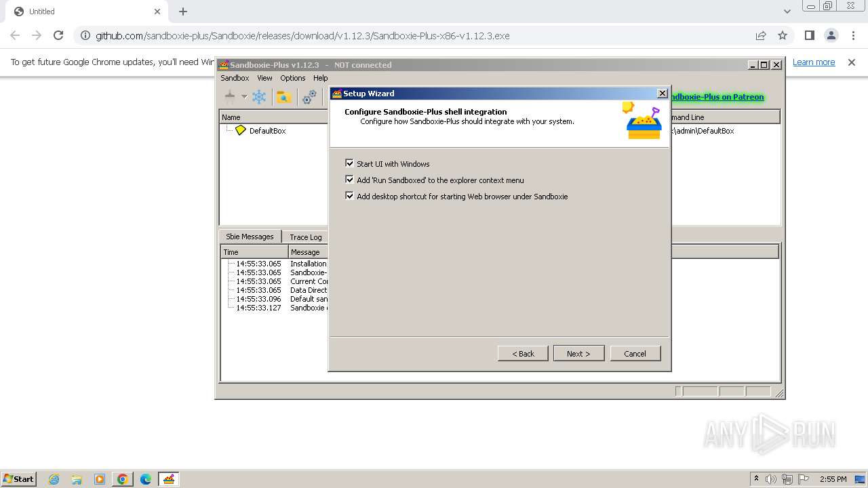The height and width of the screenshot is (488, 868).
Task: Open the View menu
Action: pyautogui.click(x=264, y=78)
